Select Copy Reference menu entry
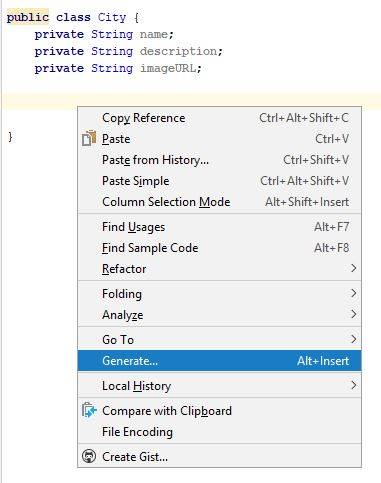Screen dimensions: 381x483 [x=219, y=118]
